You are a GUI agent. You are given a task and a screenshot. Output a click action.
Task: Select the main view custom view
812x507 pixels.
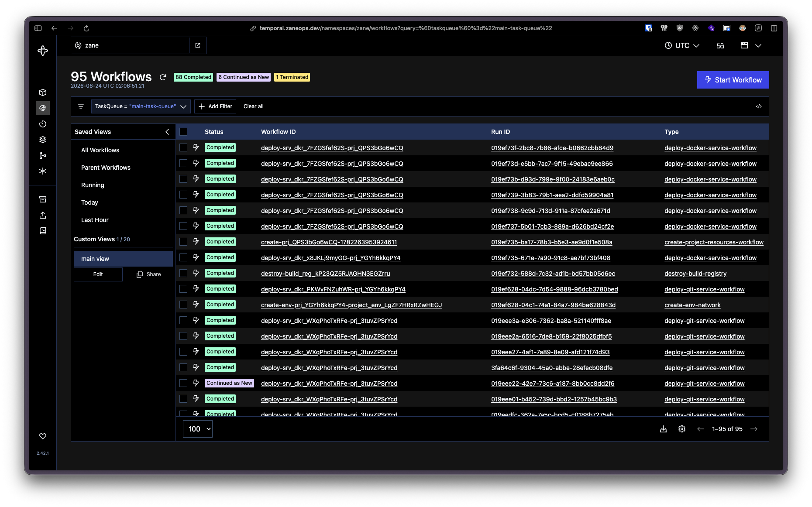tap(123, 259)
